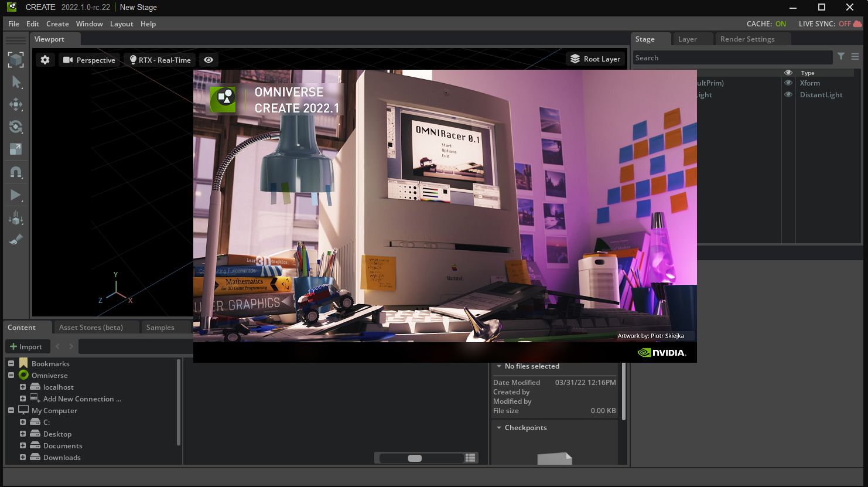
Task: Click the content tree vertical scrollbar
Action: (179, 403)
